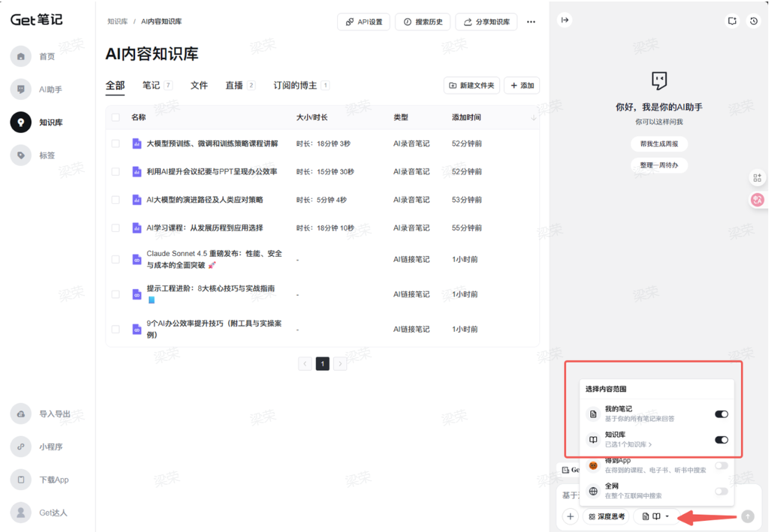
Task: Open chat history clock icon
Action: [x=753, y=21]
